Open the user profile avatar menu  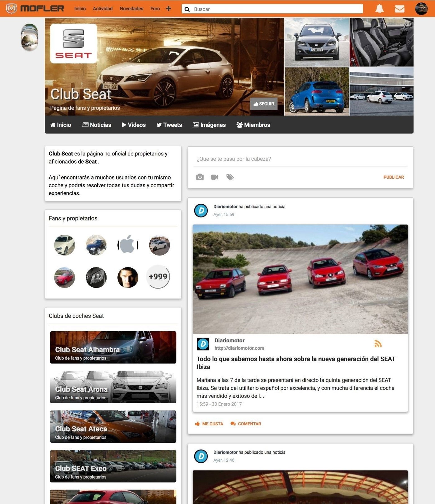tap(421, 9)
